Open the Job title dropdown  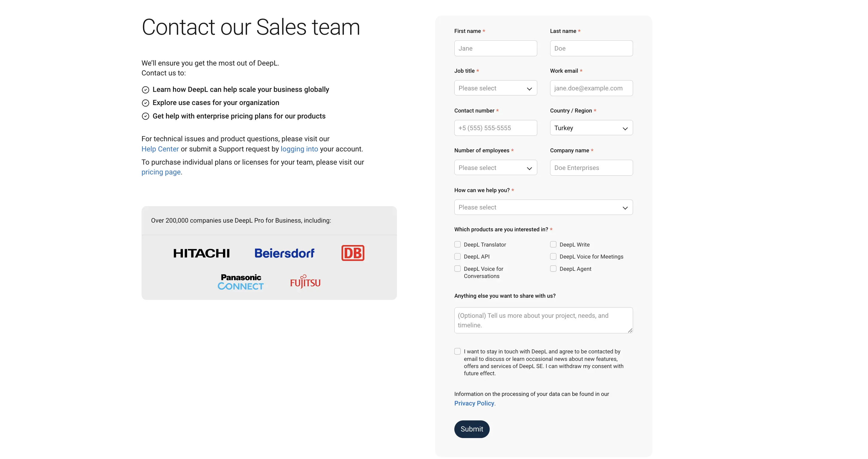coord(495,88)
